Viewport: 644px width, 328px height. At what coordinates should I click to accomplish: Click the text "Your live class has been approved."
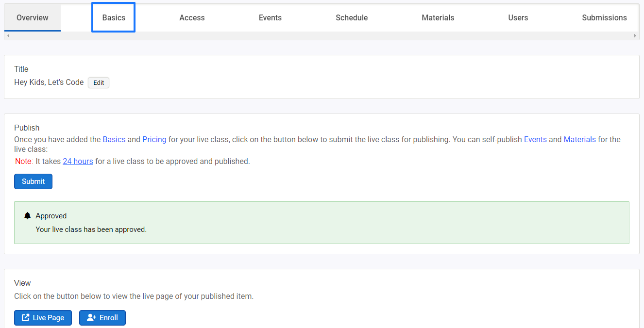coord(91,230)
